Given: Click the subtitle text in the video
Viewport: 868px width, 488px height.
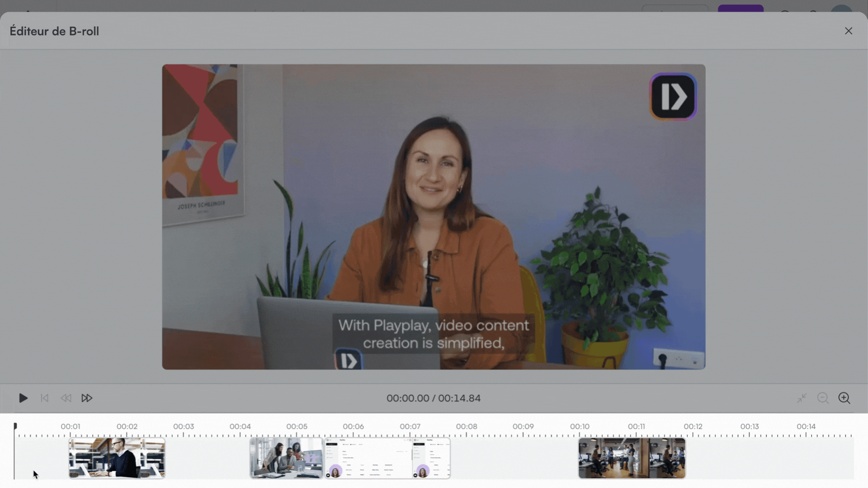Looking at the screenshot, I should pyautogui.click(x=433, y=334).
